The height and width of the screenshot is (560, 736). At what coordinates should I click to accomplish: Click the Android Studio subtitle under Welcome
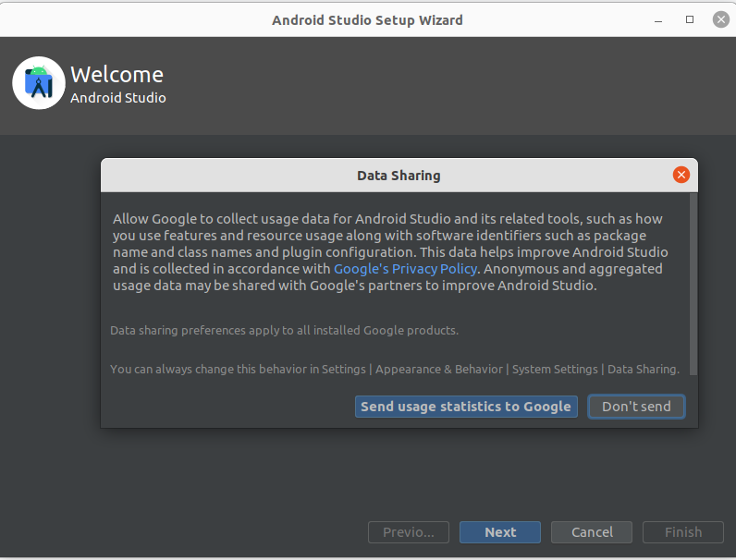118,97
